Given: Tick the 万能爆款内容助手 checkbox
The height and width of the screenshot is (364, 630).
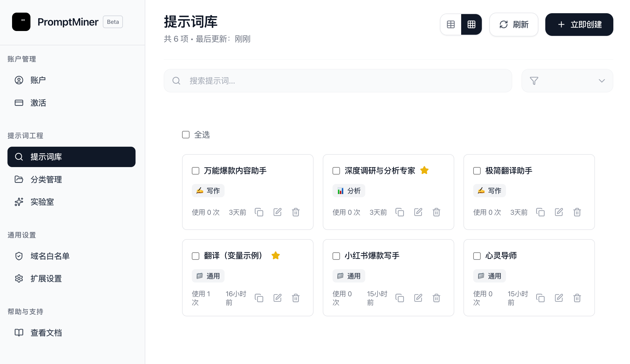Looking at the screenshot, I should (x=196, y=171).
